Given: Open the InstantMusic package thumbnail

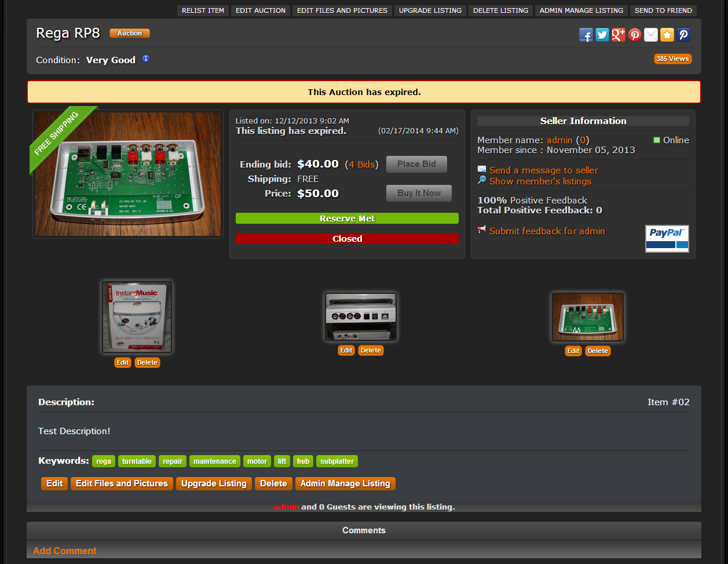Looking at the screenshot, I should click(x=137, y=317).
